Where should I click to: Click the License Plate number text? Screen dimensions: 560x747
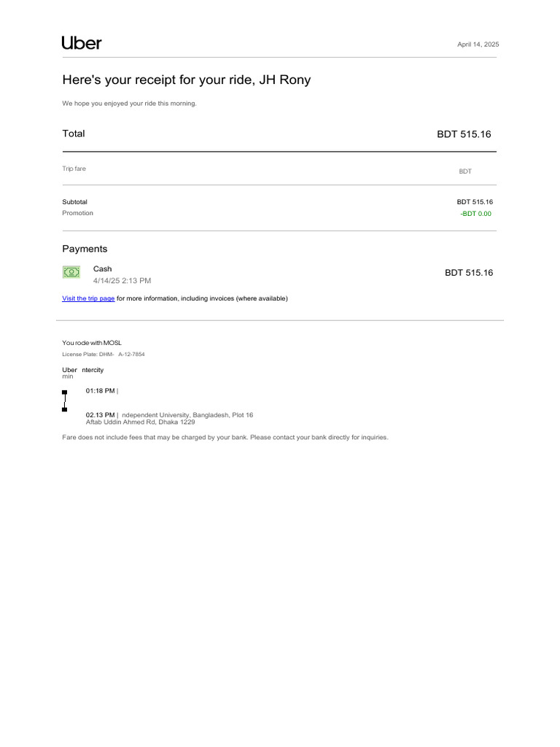click(x=103, y=354)
